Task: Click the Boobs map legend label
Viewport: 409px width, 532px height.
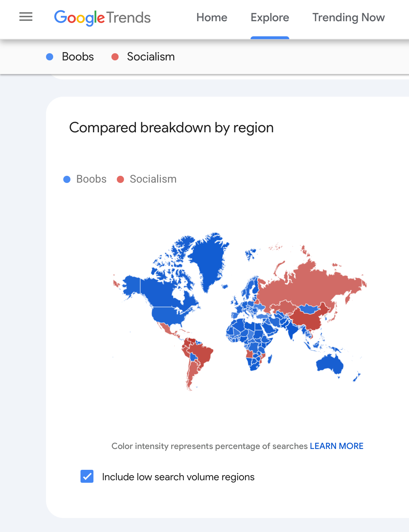Action: 91,179
